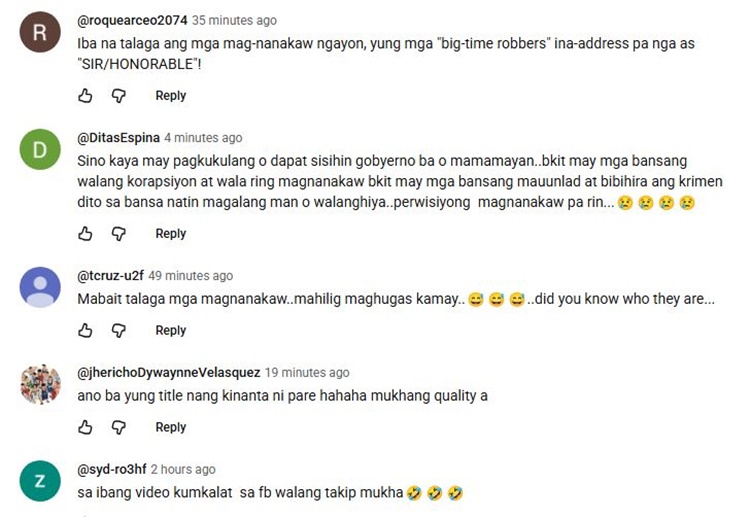The height and width of the screenshot is (517, 750).
Task: Click the brown R profile avatar
Action: pos(40,33)
